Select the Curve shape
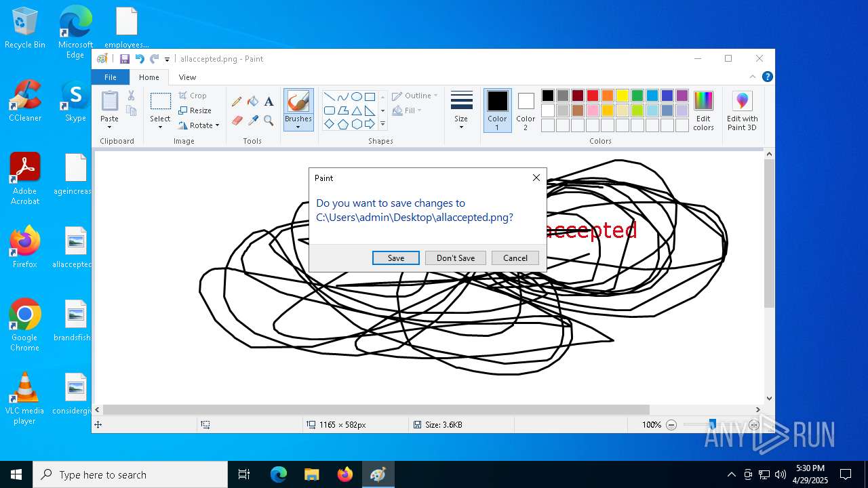The image size is (868, 488). point(342,96)
